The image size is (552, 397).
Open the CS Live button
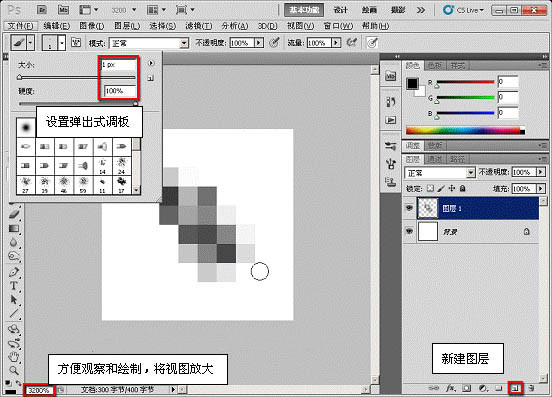pos(463,10)
